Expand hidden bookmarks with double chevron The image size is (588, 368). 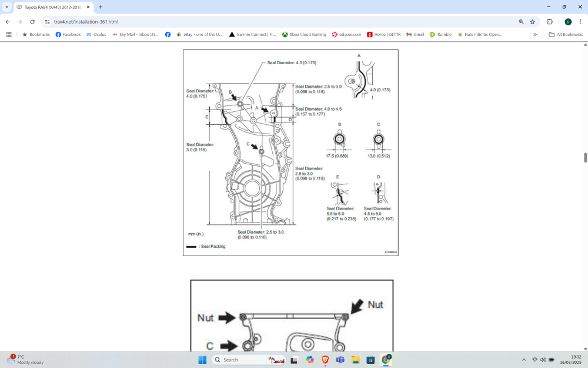535,34
